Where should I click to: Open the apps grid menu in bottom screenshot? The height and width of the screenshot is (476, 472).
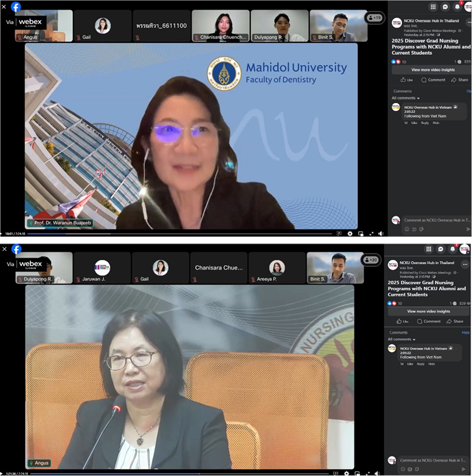[x=429, y=249]
